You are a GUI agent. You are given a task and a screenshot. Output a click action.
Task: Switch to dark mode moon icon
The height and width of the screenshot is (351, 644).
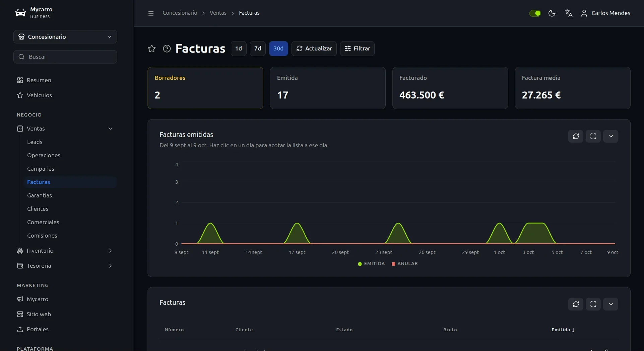(x=552, y=13)
